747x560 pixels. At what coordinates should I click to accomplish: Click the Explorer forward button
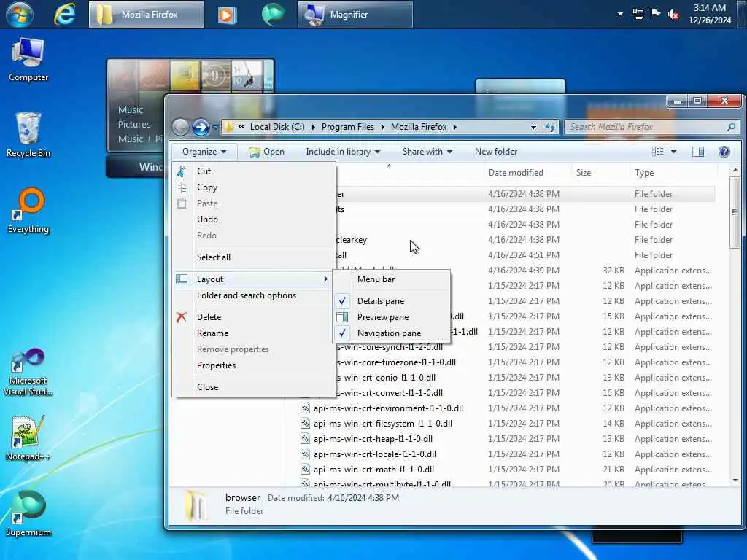[x=201, y=127]
